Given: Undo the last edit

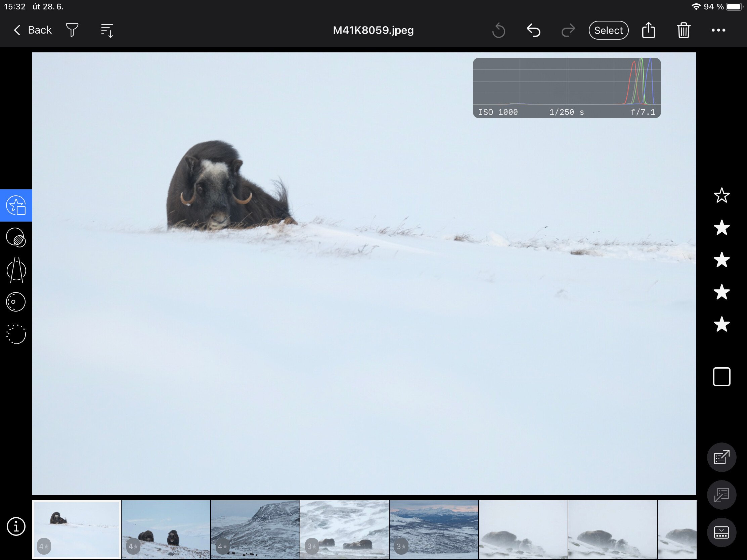Looking at the screenshot, I should (534, 30).
